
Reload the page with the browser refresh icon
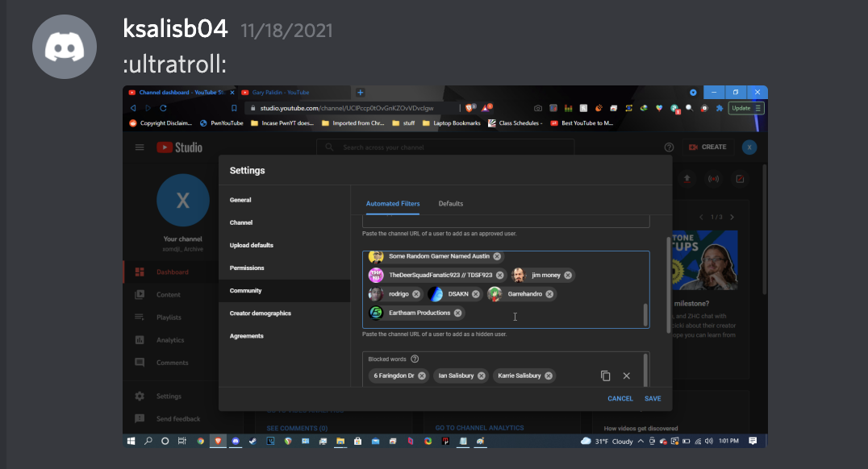coord(163,108)
